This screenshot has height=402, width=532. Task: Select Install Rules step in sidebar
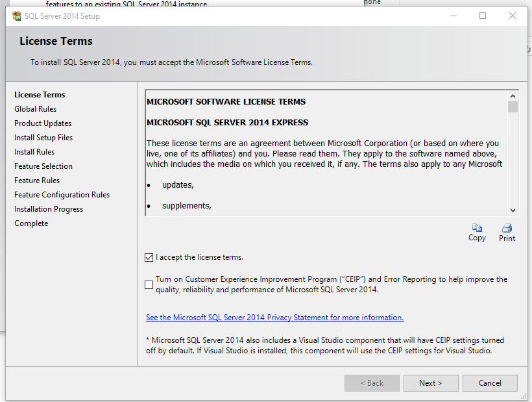34,152
